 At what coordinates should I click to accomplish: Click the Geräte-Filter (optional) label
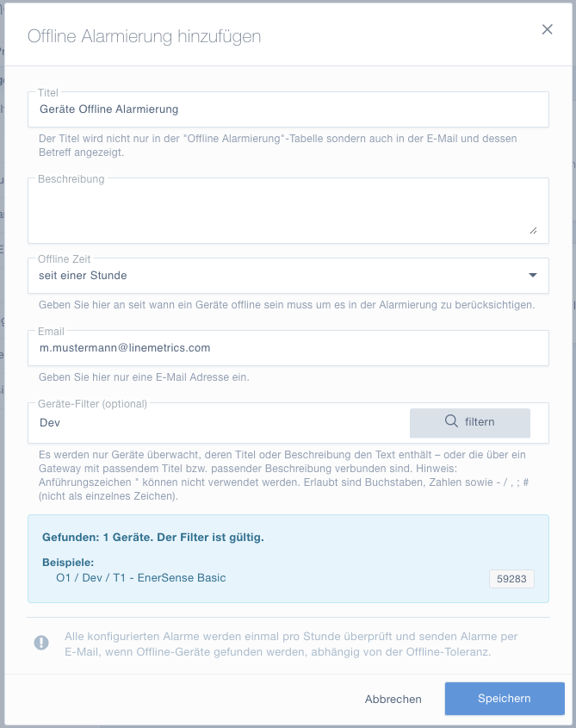tap(92, 404)
